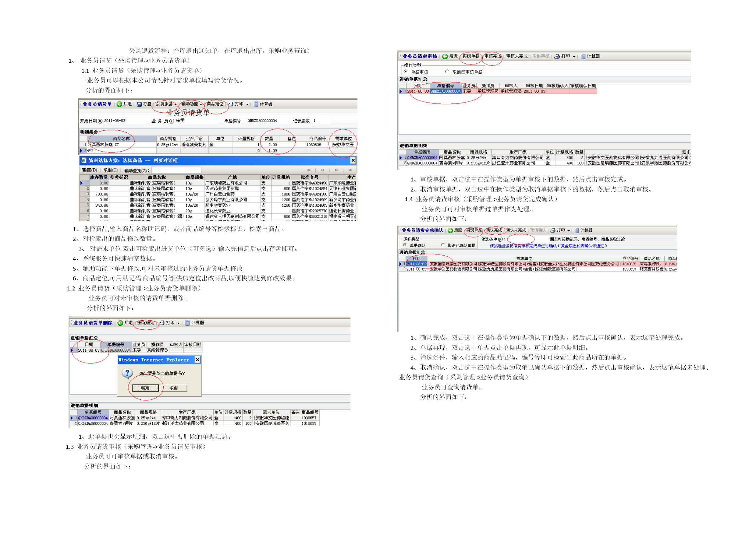Select 通化长青药业 row in 选择商品 list
The width and height of the screenshot is (756, 534).
click(x=218, y=211)
